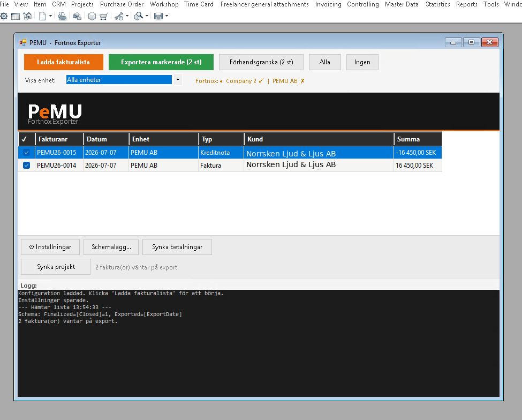Click the Schemalägg... button
The image size is (522, 420).
point(111,247)
